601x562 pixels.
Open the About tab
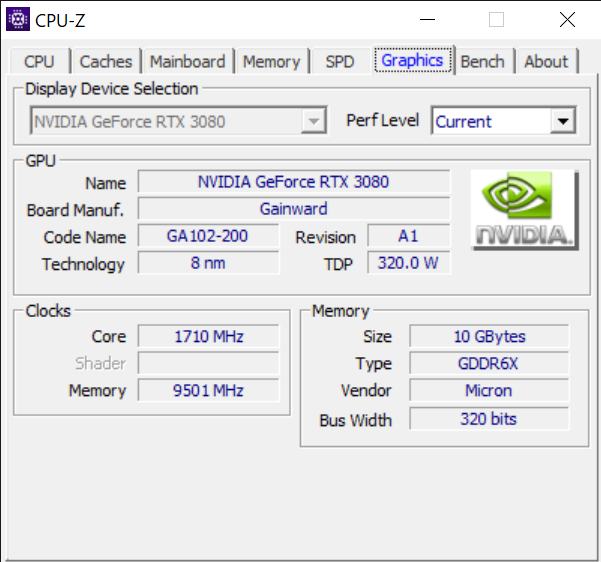(546, 61)
